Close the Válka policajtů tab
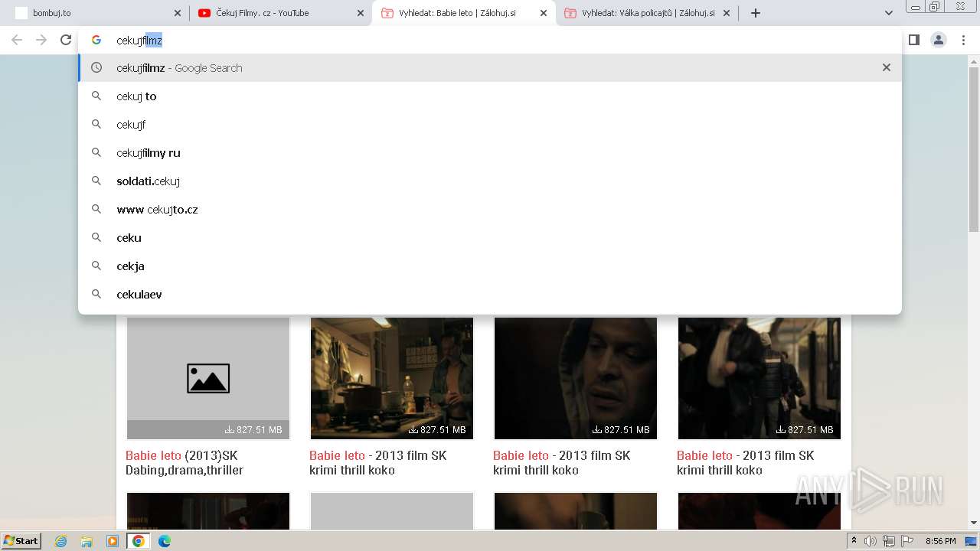The image size is (980, 551). click(x=727, y=13)
